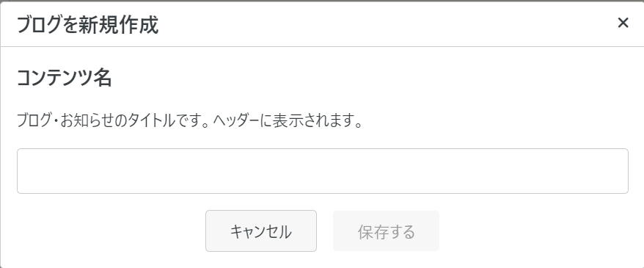
Task: Exit the new blog dialog via × icon
Action: tap(623, 23)
